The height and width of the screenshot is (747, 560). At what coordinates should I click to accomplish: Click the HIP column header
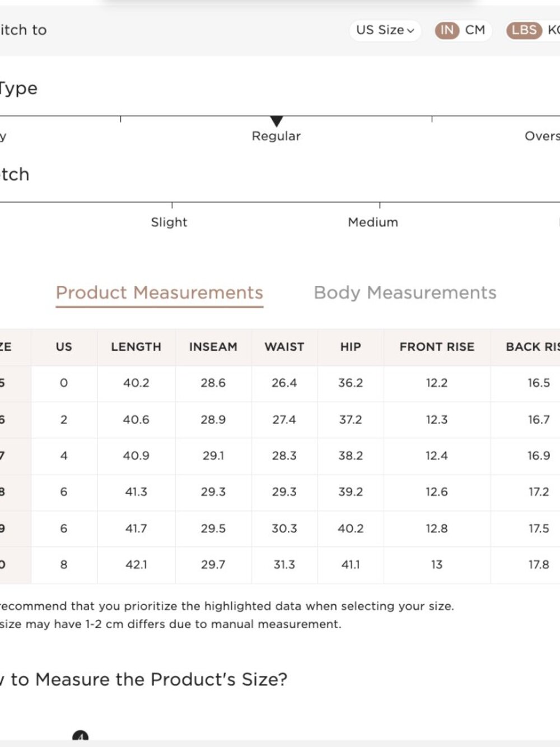point(351,347)
